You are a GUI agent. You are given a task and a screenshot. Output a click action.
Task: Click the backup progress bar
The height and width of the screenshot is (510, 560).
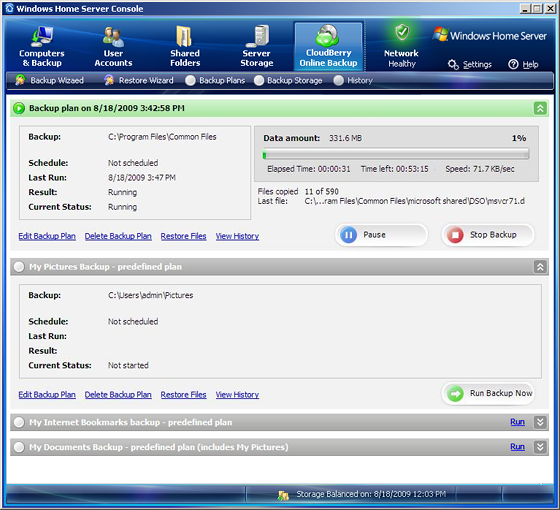tap(396, 155)
